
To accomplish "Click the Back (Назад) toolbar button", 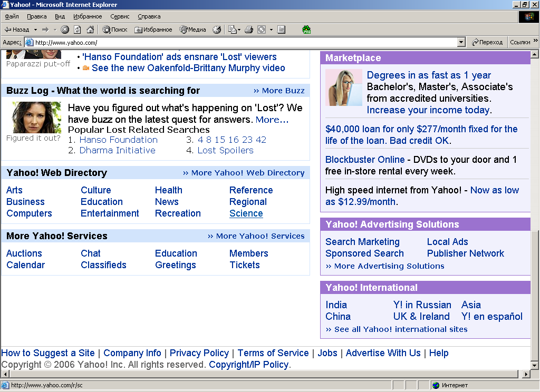I will (x=16, y=30).
